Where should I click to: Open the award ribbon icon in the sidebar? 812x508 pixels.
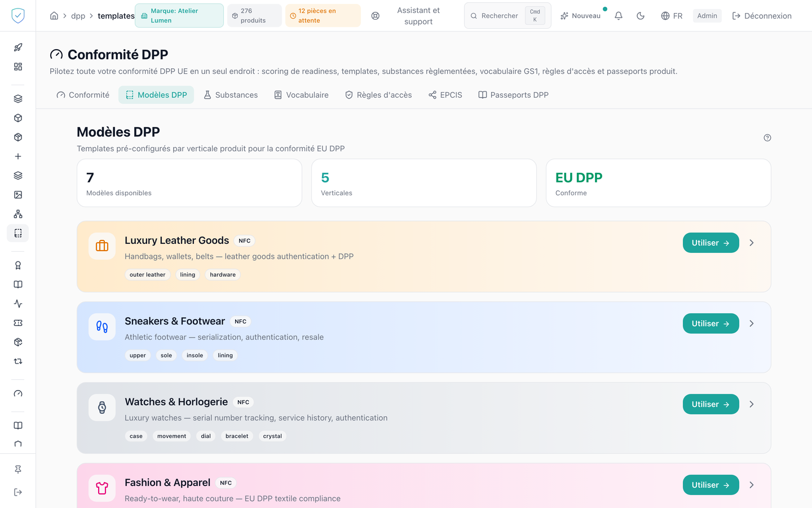pos(18,265)
